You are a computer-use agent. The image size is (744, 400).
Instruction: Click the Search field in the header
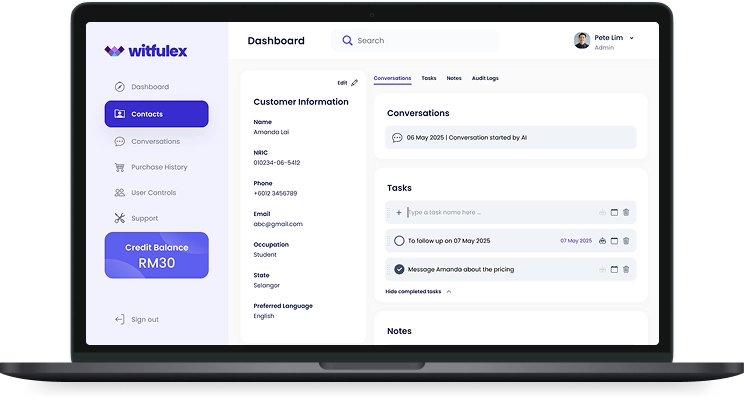click(x=420, y=41)
